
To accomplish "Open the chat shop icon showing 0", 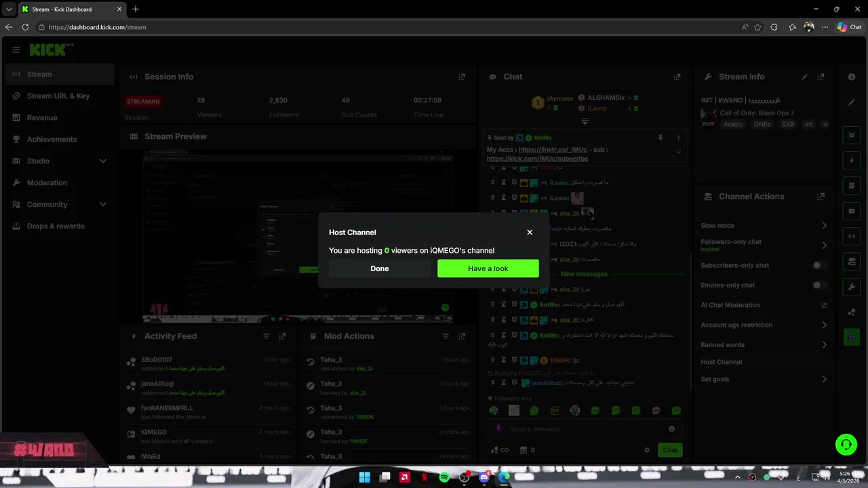I will pyautogui.click(x=527, y=450).
